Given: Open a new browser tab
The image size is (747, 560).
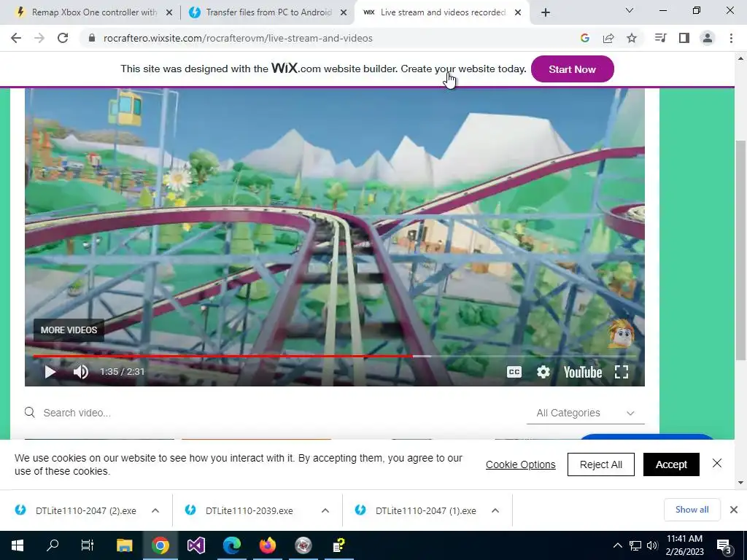Looking at the screenshot, I should pyautogui.click(x=546, y=13).
